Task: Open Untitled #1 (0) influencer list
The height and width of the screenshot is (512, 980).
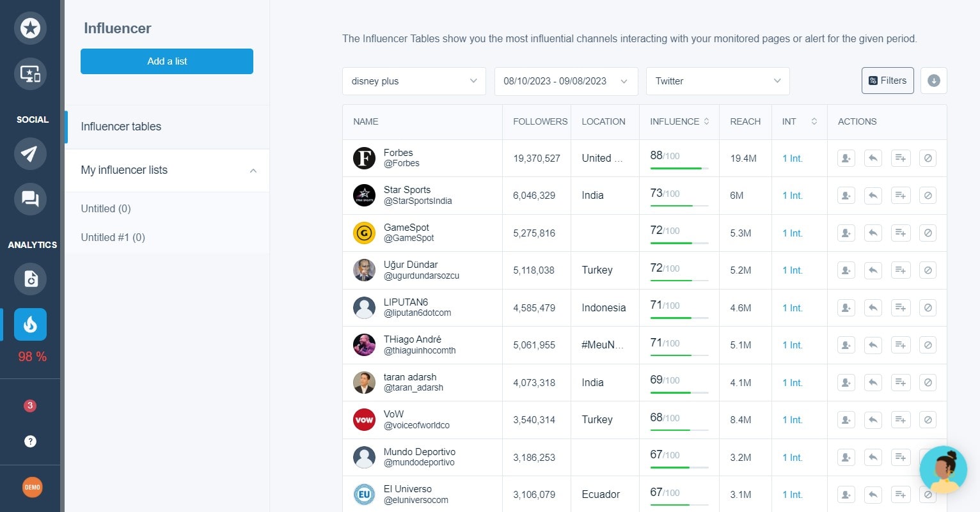Action: coord(113,237)
